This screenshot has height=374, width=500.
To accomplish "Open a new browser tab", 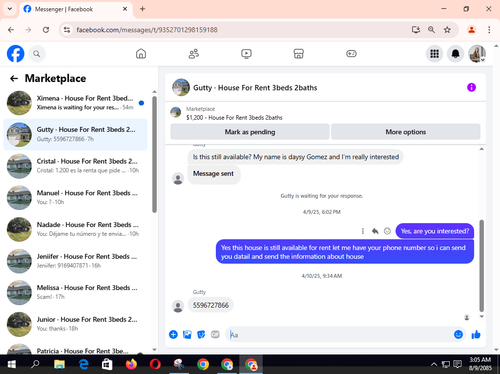I will pyautogui.click(x=142, y=9).
